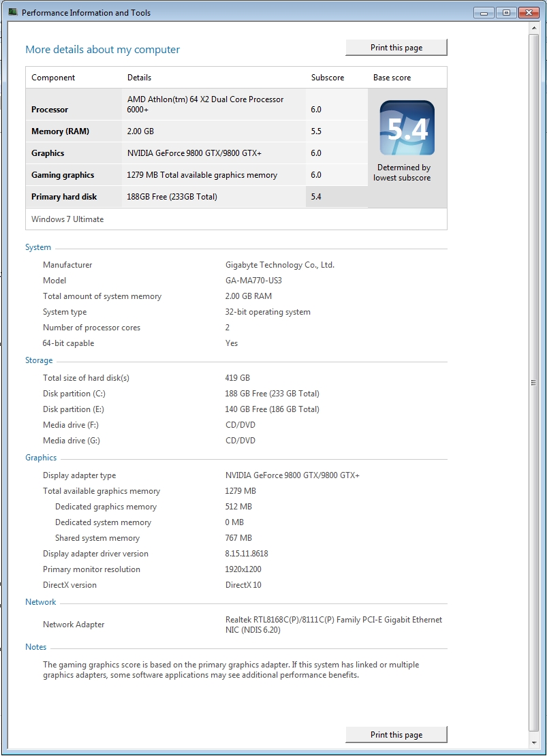
Task: Click '1279 MB Total available graphics memory' details
Action: tap(202, 175)
